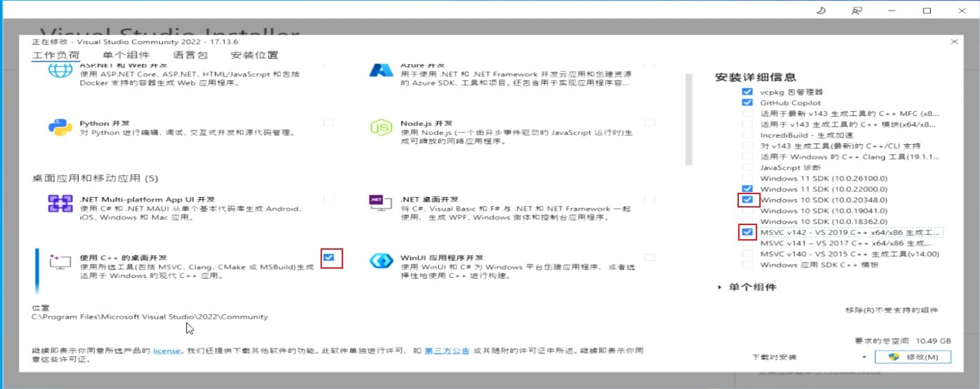Click the Azure development logo icon
The width and height of the screenshot is (980, 389).
[x=380, y=70]
